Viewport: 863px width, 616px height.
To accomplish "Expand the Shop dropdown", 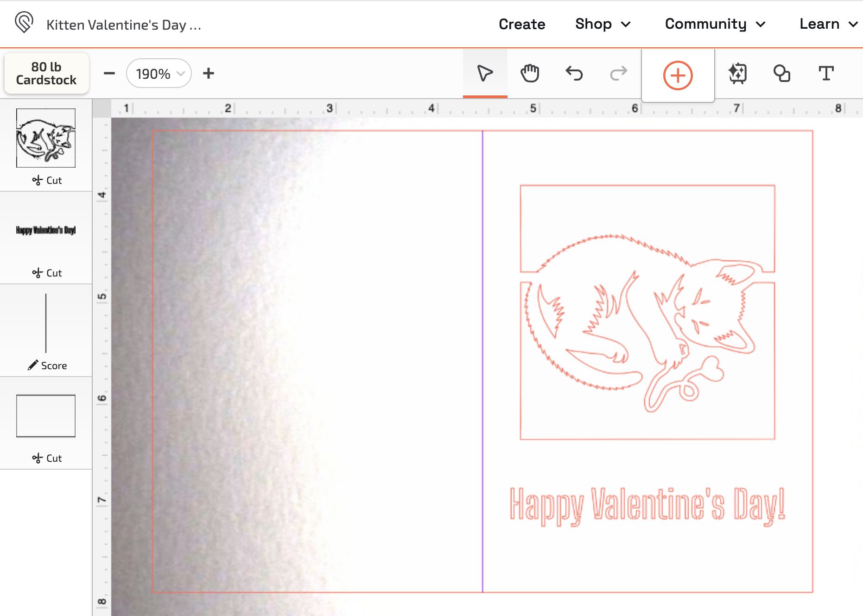I will point(603,24).
